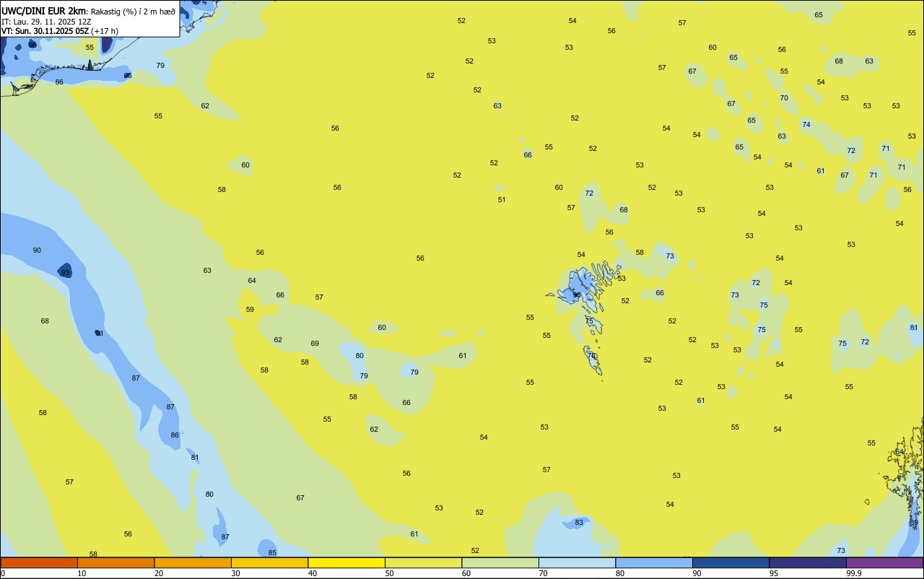924x579 pixels.
Task: Click the 89 value near the Norwegian coast
Action: coord(914,522)
